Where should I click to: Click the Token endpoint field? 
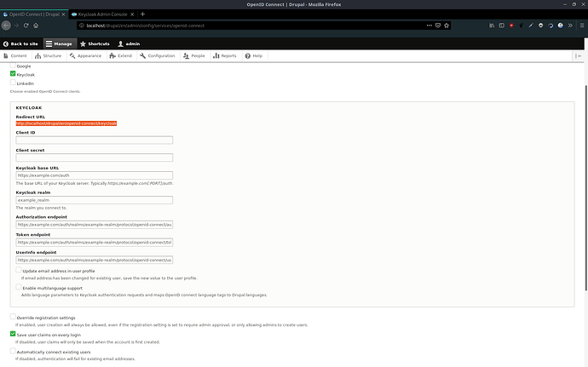click(94, 242)
